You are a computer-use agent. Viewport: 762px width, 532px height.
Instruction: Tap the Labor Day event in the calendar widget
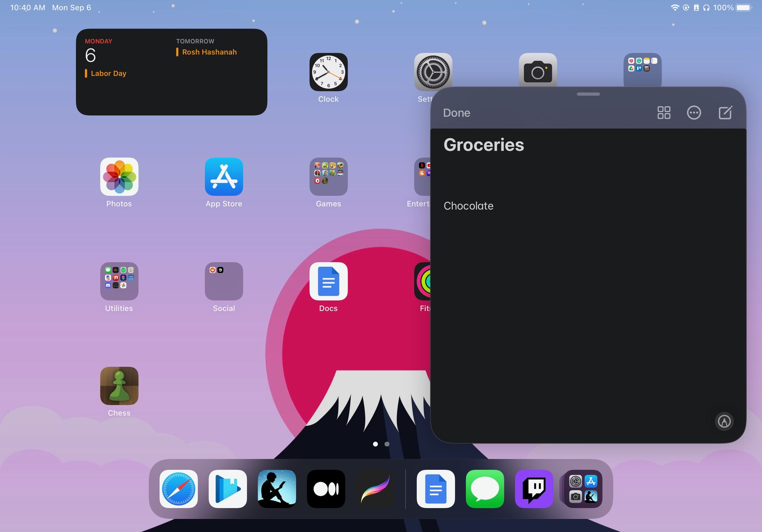click(108, 73)
